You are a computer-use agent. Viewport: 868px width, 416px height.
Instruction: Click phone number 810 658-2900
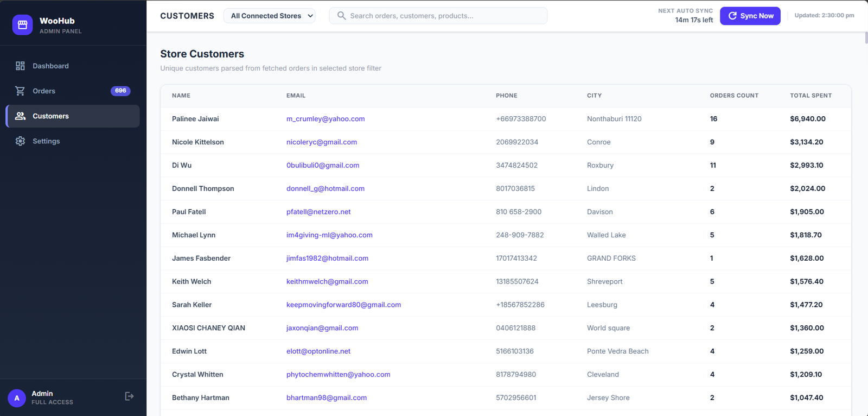519,212
